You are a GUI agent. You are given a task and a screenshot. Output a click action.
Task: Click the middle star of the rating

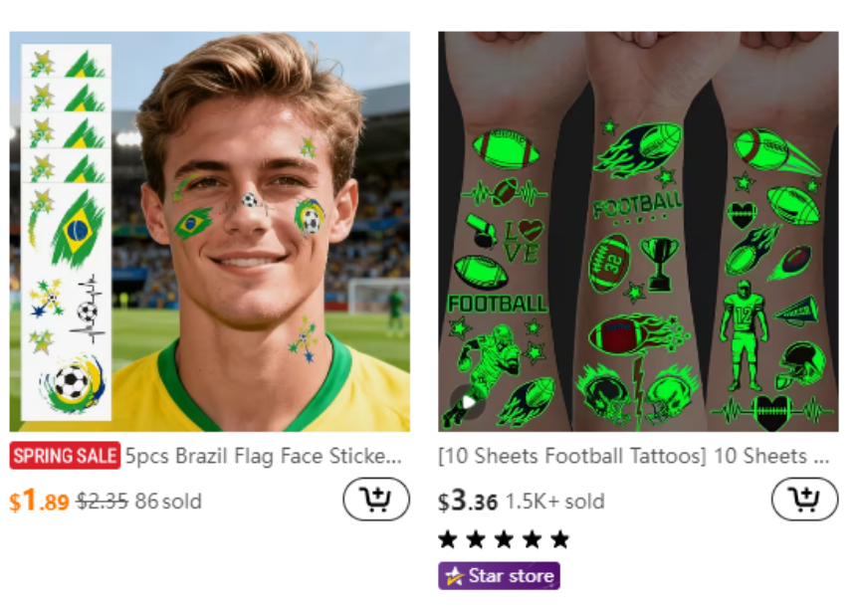click(x=504, y=539)
